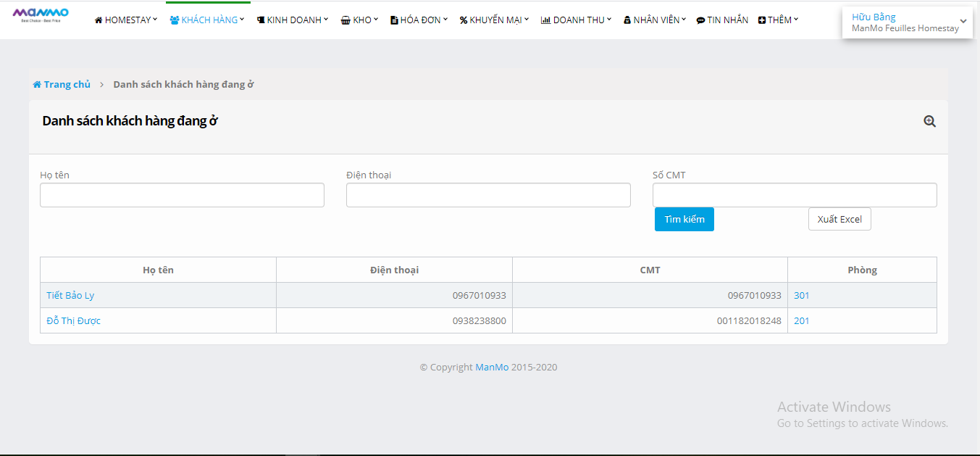Focus the Họ tên input field
Image resolution: width=980 pixels, height=456 pixels.
(182, 195)
